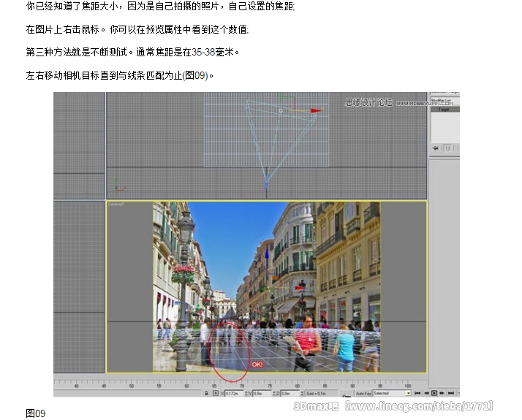Click the Play animation button
This screenshot has height=420, width=522.
coord(434,394)
